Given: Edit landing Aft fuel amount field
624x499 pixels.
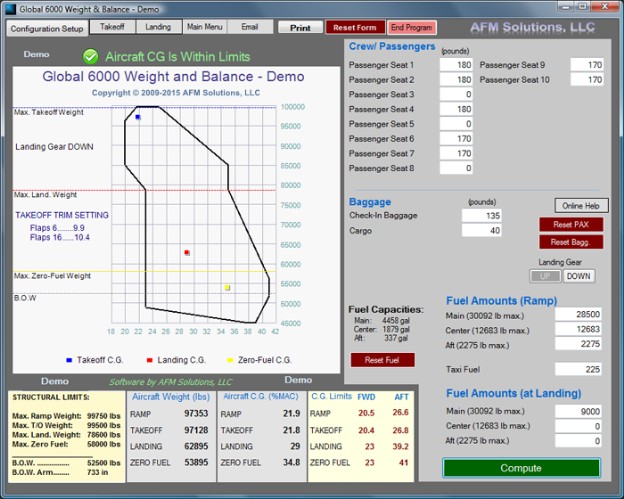Looking at the screenshot, I should [578, 441].
